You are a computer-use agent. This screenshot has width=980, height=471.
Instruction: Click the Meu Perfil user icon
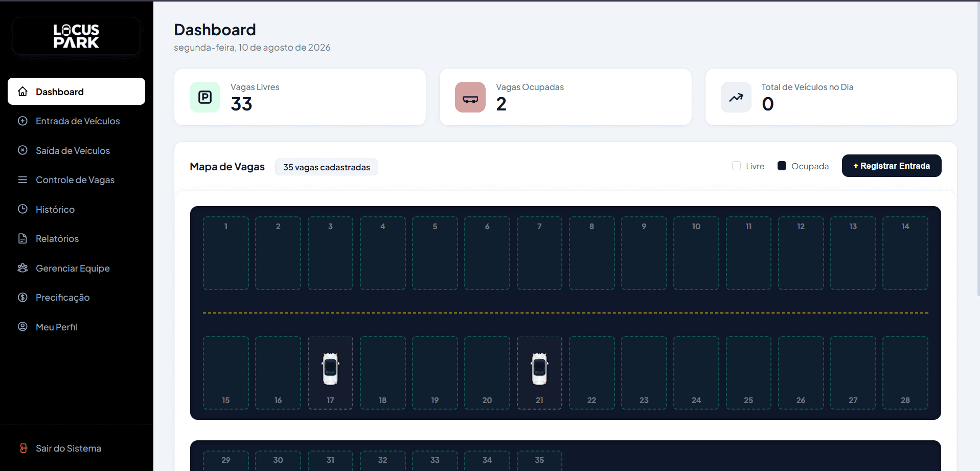click(22, 327)
